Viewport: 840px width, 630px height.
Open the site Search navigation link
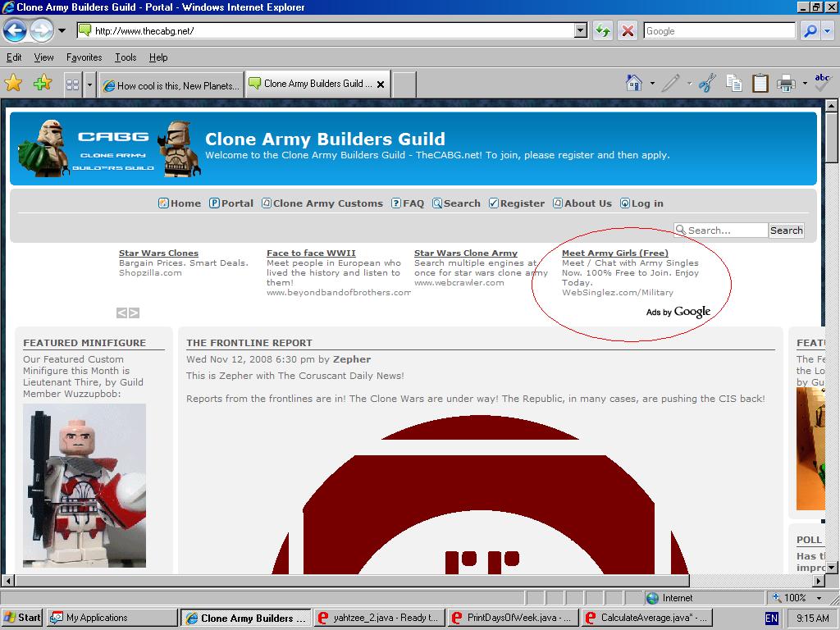[x=456, y=203]
